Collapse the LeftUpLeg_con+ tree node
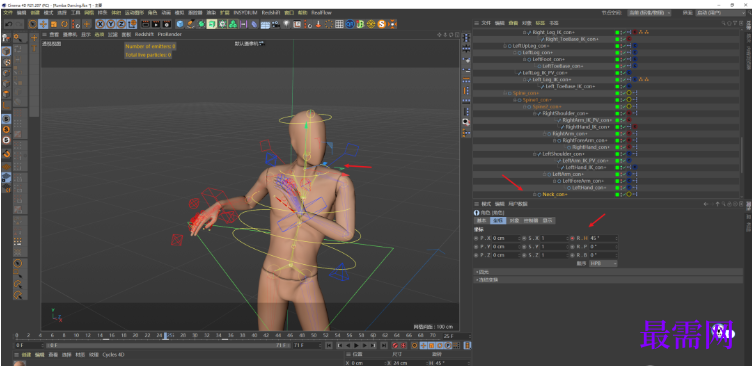 pos(505,46)
